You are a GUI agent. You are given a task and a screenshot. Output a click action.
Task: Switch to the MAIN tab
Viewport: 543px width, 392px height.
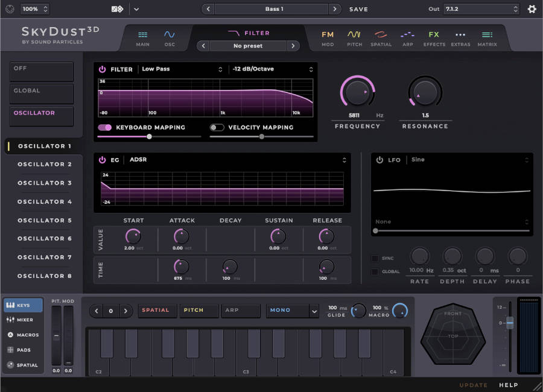[142, 37]
